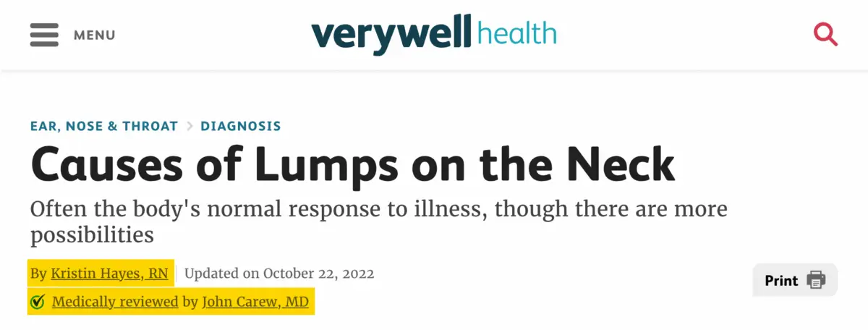868x330 pixels.
Task: Go to the Verywell Health logo homepage
Action: tap(434, 34)
